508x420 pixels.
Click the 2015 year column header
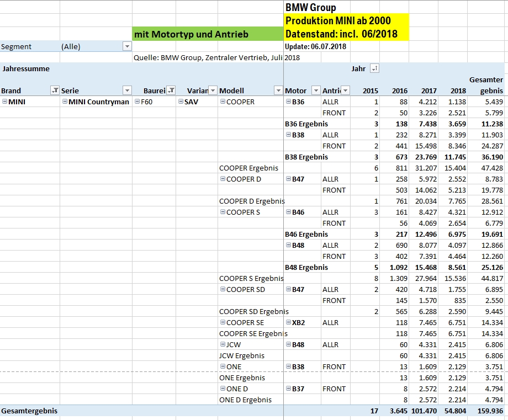tap(371, 91)
